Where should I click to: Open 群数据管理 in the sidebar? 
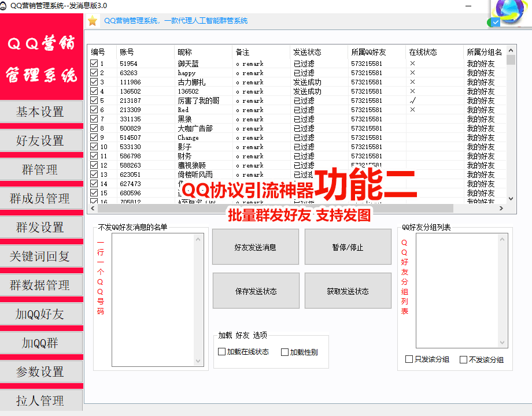[x=40, y=285]
